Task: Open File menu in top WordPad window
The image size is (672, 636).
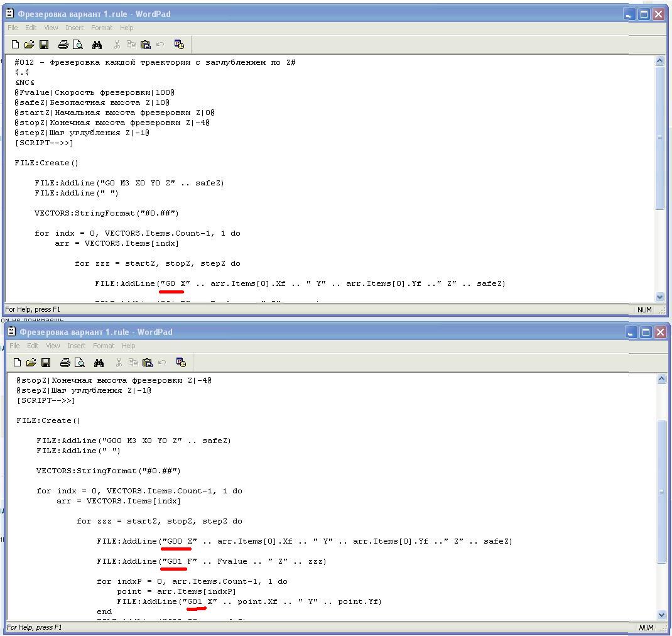Action: click(13, 28)
